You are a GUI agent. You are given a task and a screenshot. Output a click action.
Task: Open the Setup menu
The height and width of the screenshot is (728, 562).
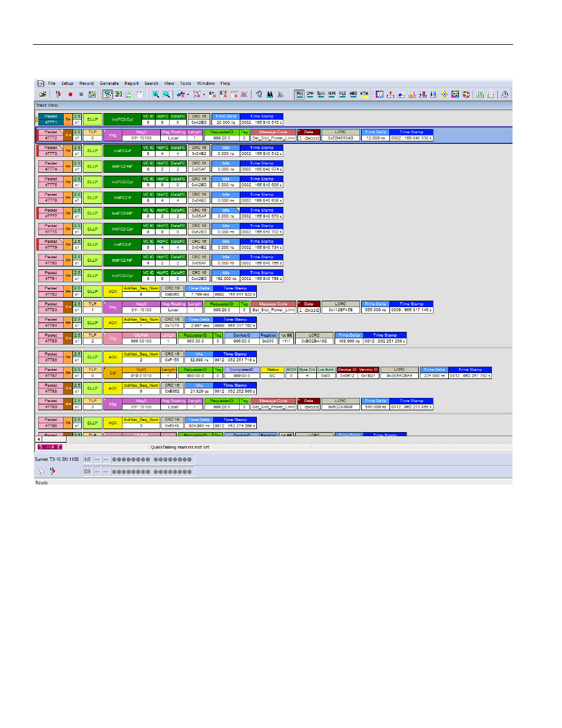point(67,84)
